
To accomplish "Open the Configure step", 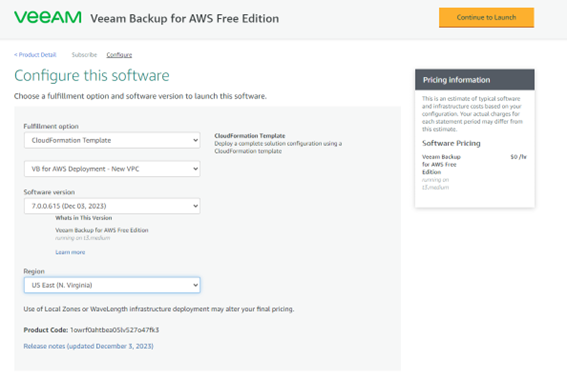I will tap(119, 55).
